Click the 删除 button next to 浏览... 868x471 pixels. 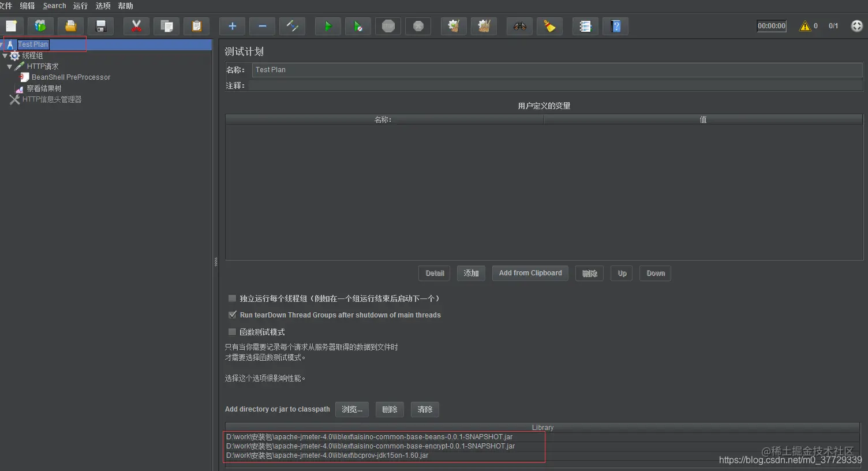click(390, 409)
